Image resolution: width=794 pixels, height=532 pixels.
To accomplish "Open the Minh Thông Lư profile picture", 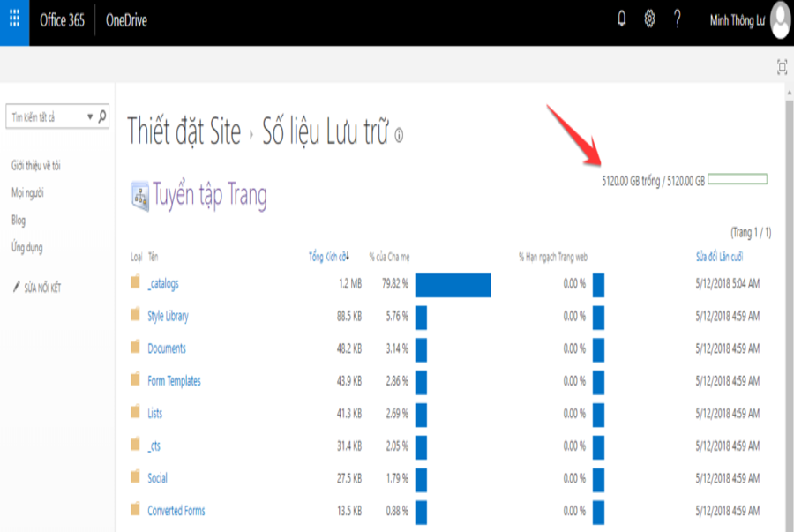I will click(780, 20).
